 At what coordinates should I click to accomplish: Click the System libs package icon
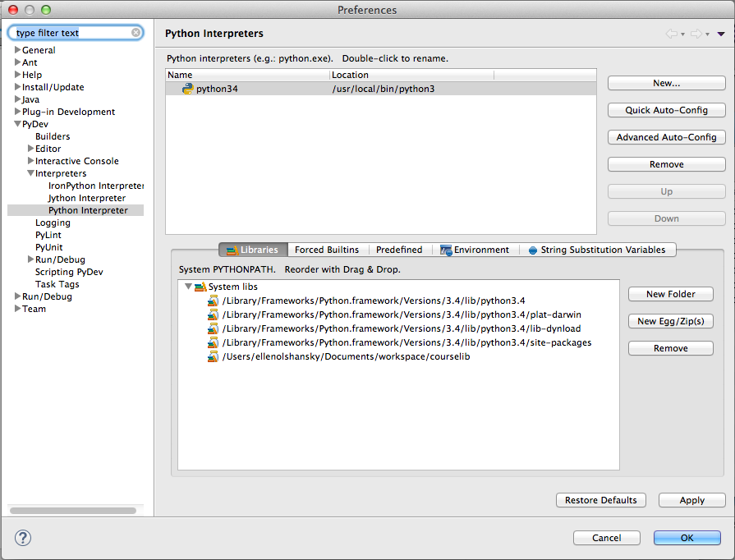pos(201,286)
